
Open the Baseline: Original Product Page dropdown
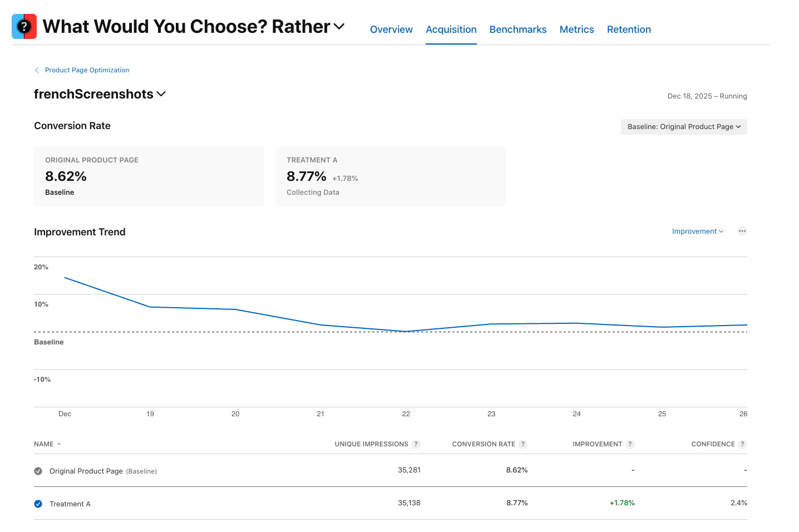point(684,127)
